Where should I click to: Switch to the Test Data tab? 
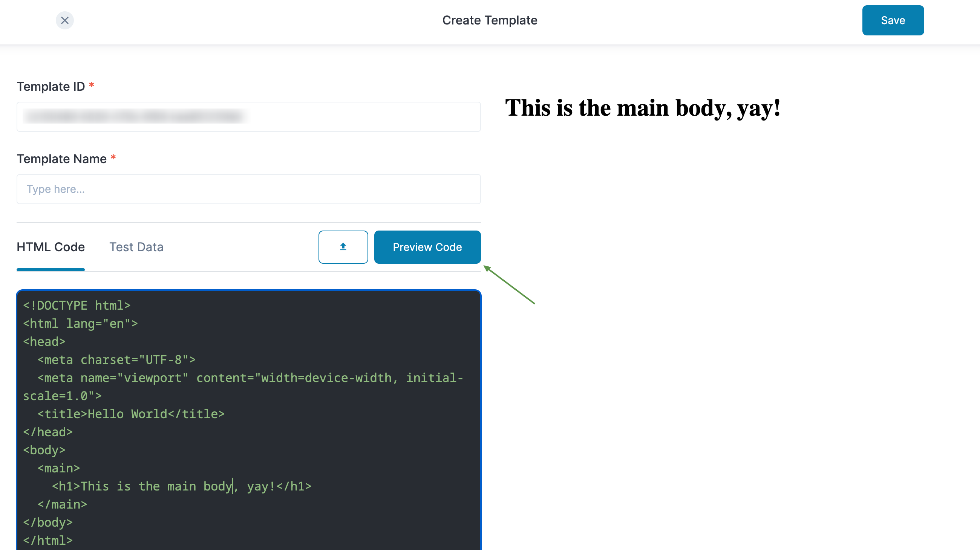pos(136,247)
